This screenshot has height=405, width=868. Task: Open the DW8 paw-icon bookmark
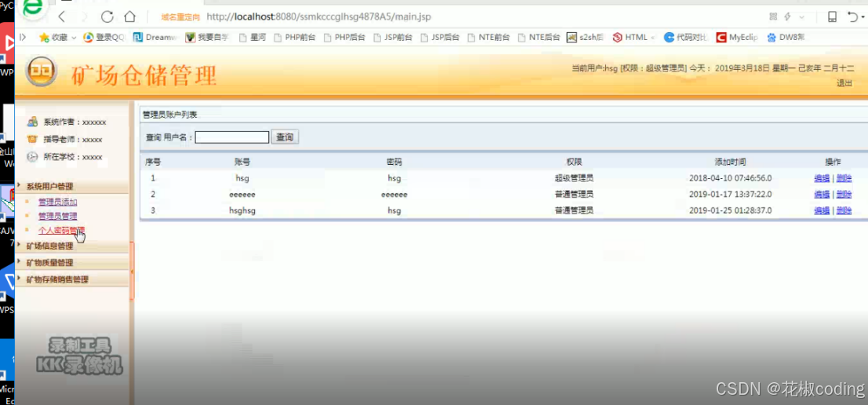click(x=786, y=38)
